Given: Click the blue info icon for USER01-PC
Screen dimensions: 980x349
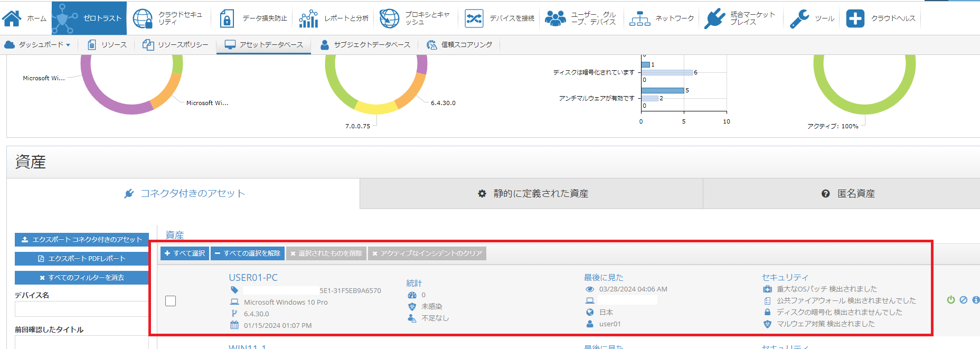Looking at the screenshot, I should click(x=976, y=299).
